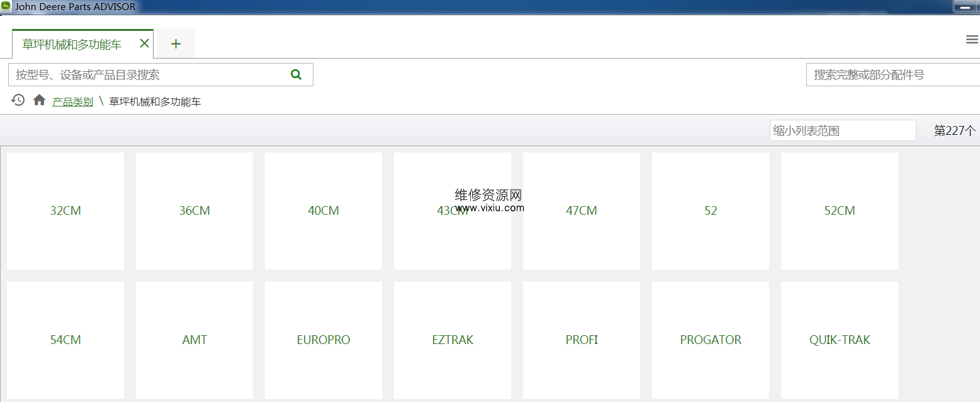The image size is (980, 402).
Task: Focus the model or catalog search field
Action: 148,75
